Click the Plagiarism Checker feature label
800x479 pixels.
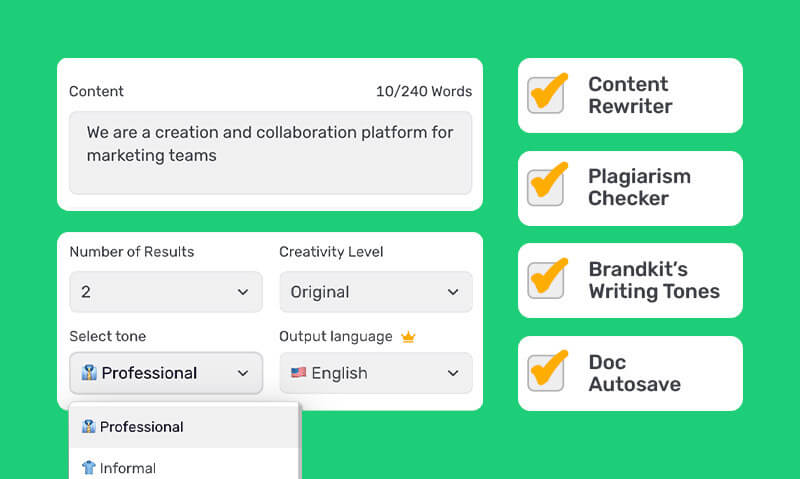639,187
